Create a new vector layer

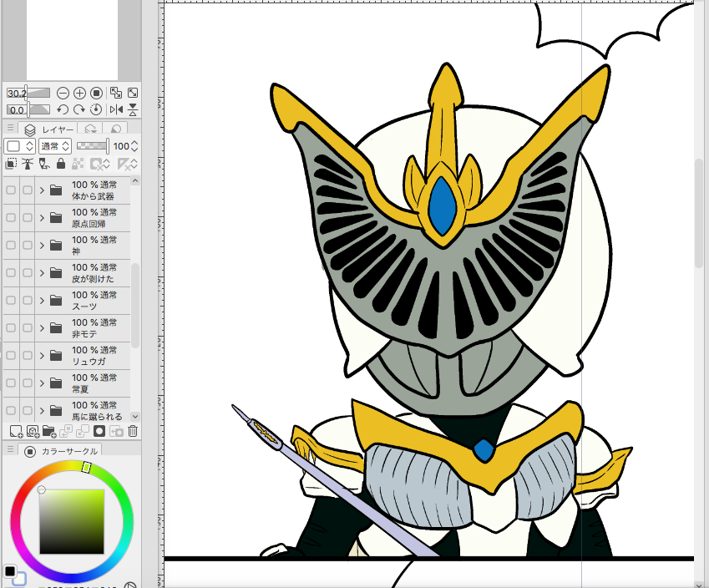click(33, 432)
